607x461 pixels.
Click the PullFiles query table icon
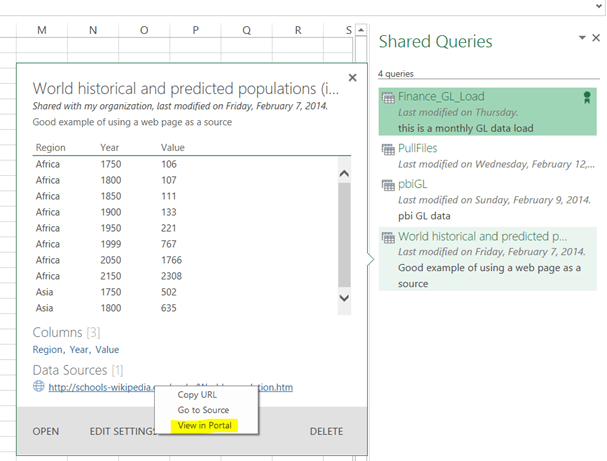[388, 149]
